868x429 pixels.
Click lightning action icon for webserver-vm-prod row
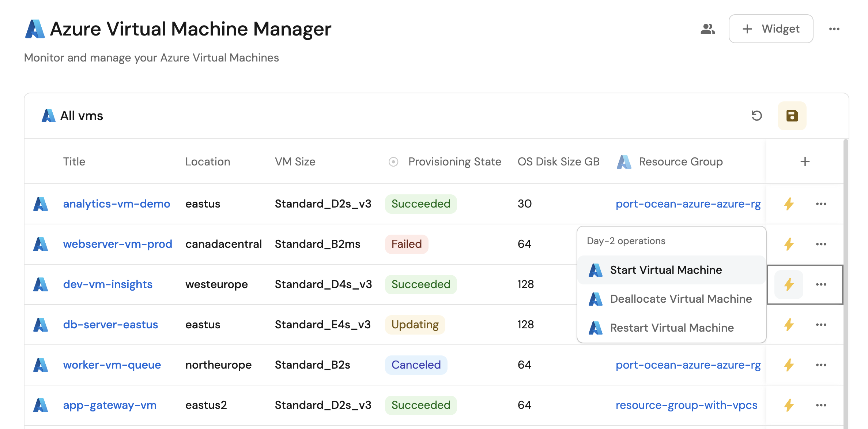tap(789, 244)
